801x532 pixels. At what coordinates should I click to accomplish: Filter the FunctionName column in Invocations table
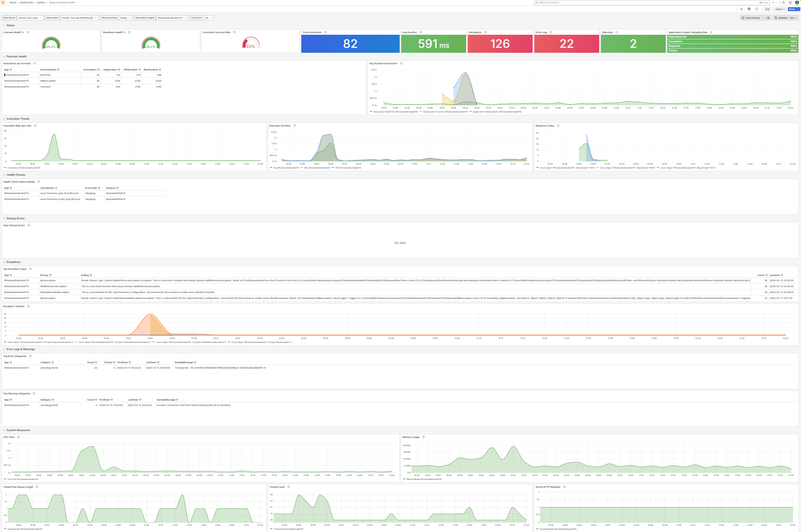[58, 70]
